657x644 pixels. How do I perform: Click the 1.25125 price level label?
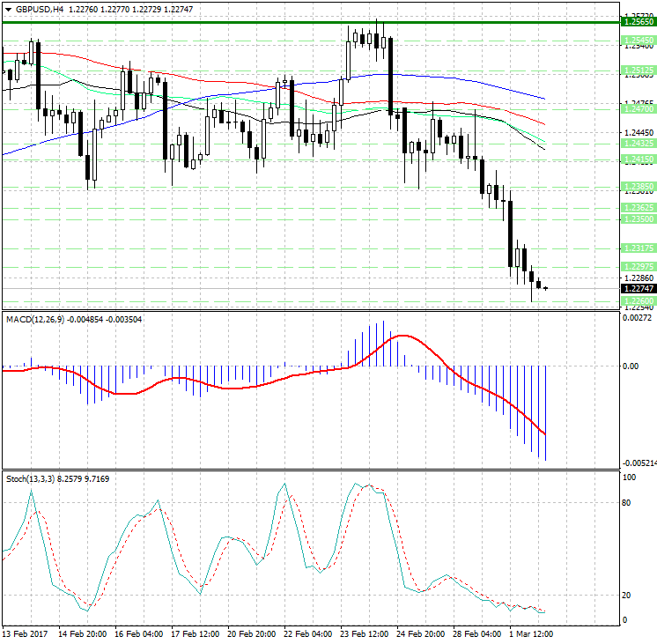coord(638,69)
